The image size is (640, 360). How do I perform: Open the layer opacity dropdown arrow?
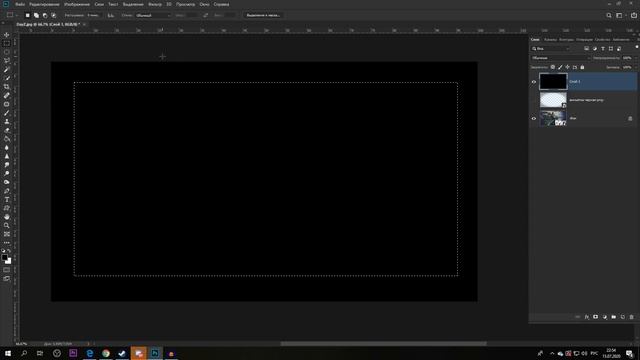tap(636, 58)
